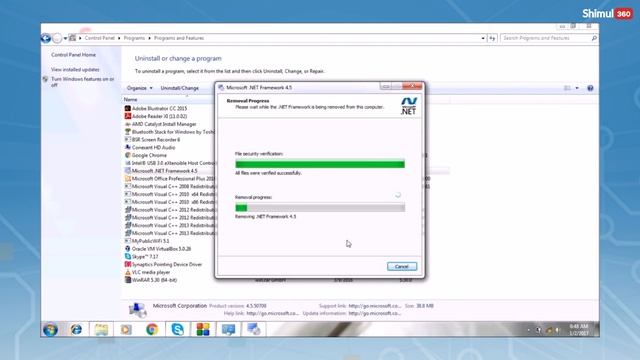Screen dimensions: 640x360
Task: Click Programs and Features in breadcrumb
Action: (179, 38)
